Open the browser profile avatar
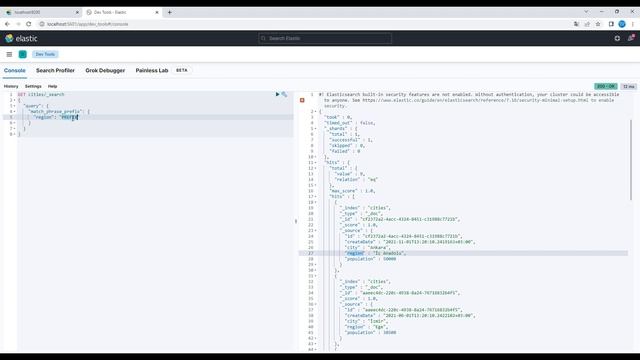The width and height of the screenshot is (640, 360). [x=622, y=24]
